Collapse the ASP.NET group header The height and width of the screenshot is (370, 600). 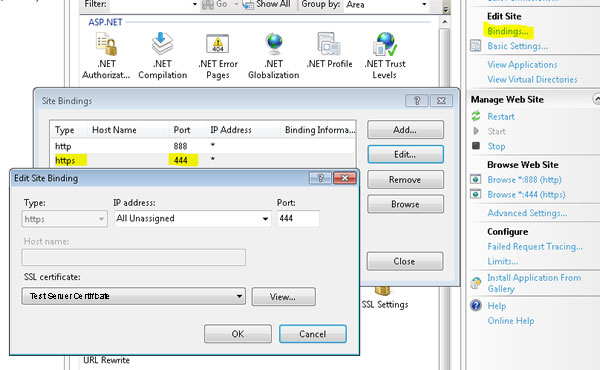pyautogui.click(x=105, y=22)
